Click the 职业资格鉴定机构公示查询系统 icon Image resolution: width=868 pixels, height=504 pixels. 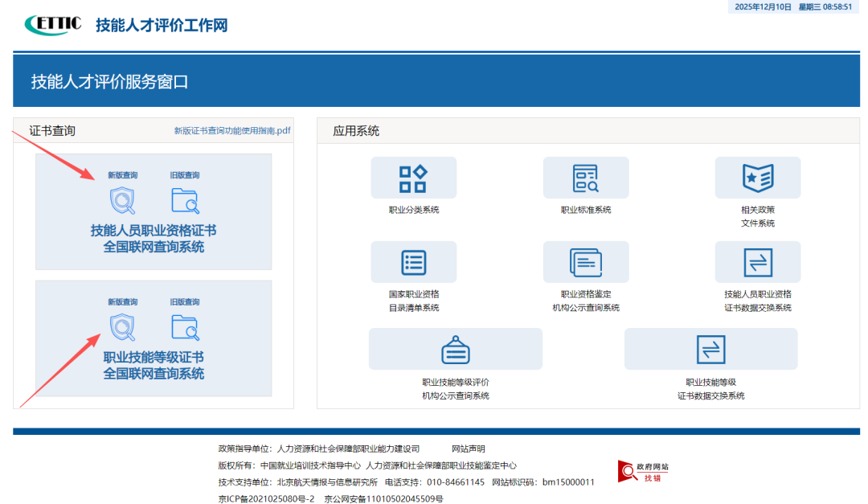point(586,262)
